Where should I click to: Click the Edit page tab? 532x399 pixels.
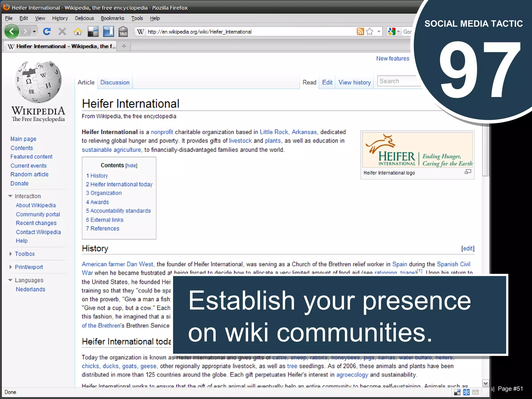[327, 82]
